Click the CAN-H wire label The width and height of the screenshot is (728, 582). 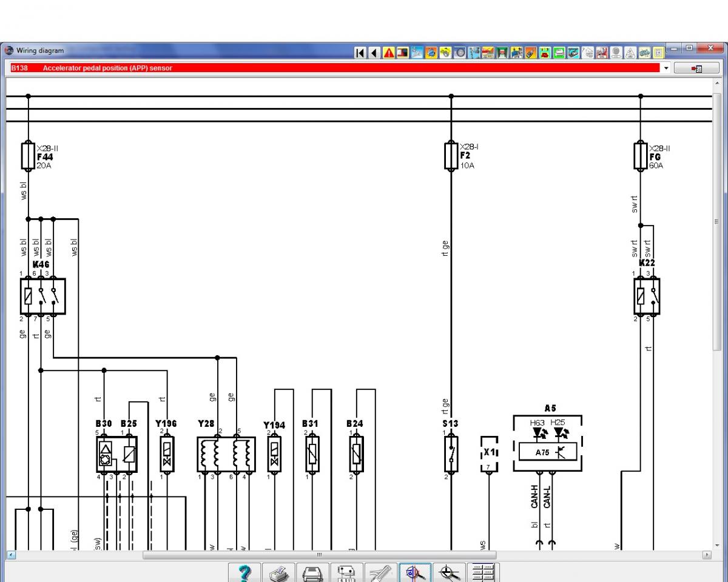point(534,496)
